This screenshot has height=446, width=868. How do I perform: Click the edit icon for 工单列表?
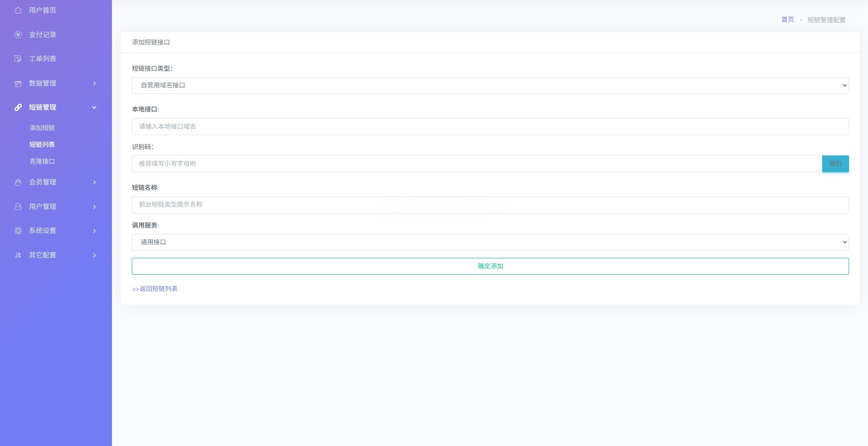[18, 59]
